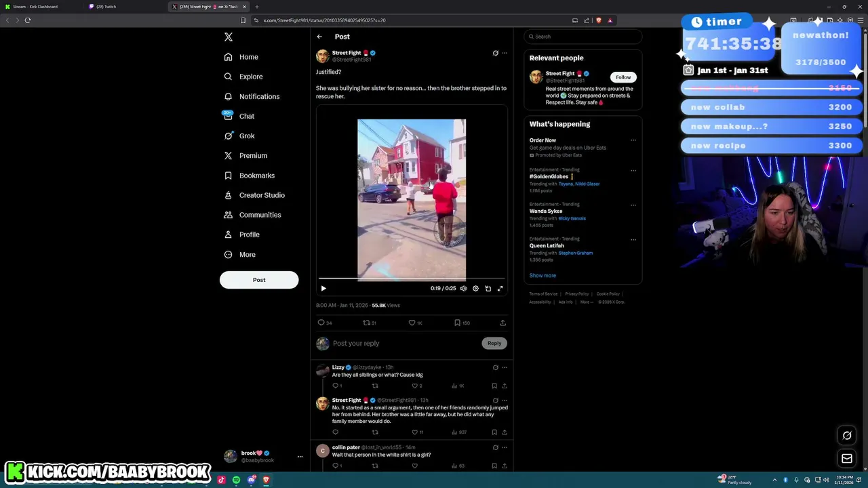
Task: Open Spotify from the taskbar
Action: click(x=236, y=480)
